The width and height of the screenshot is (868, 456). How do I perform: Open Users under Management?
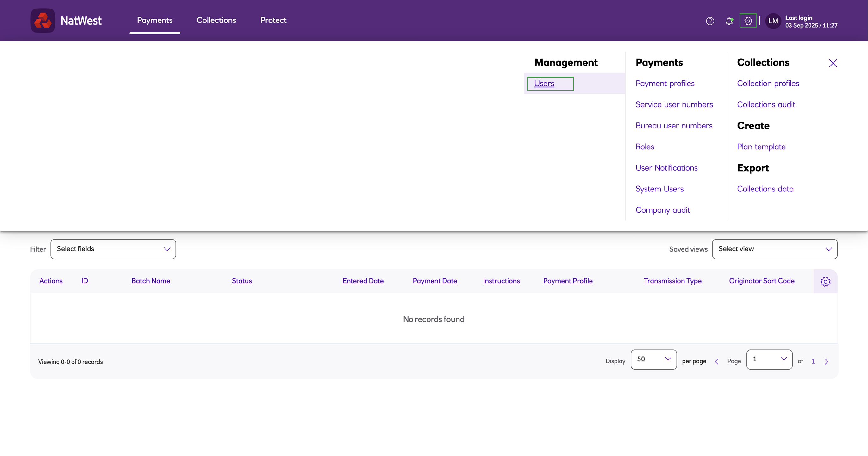(544, 84)
